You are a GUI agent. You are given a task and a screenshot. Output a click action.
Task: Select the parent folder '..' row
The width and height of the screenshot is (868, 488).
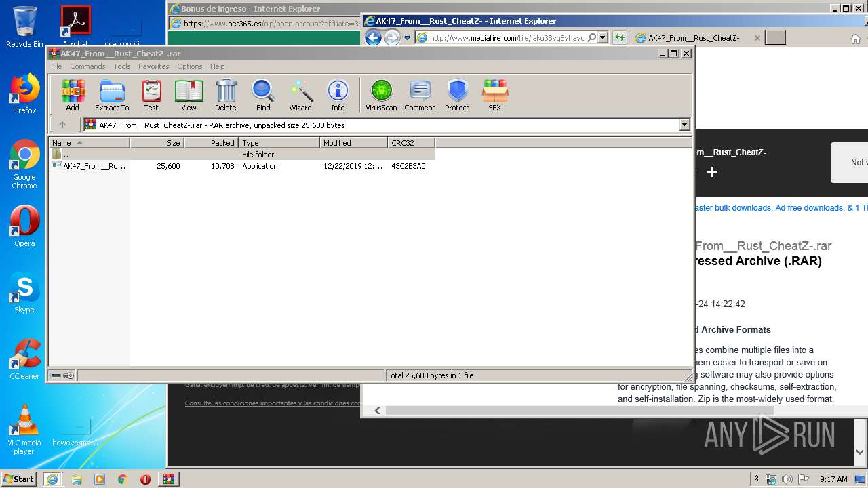tap(242, 155)
